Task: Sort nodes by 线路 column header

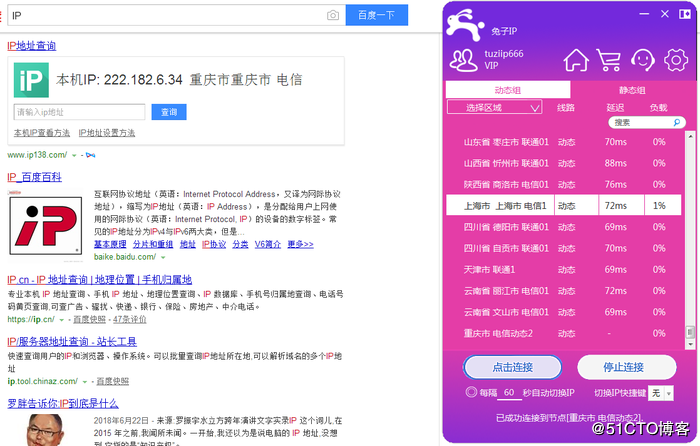Action: tap(566, 108)
